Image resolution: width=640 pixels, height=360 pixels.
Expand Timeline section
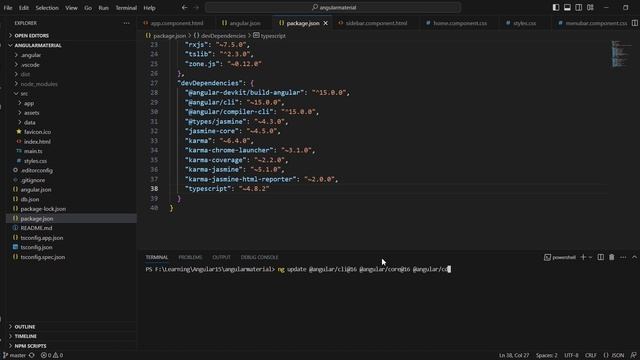(x=25, y=336)
